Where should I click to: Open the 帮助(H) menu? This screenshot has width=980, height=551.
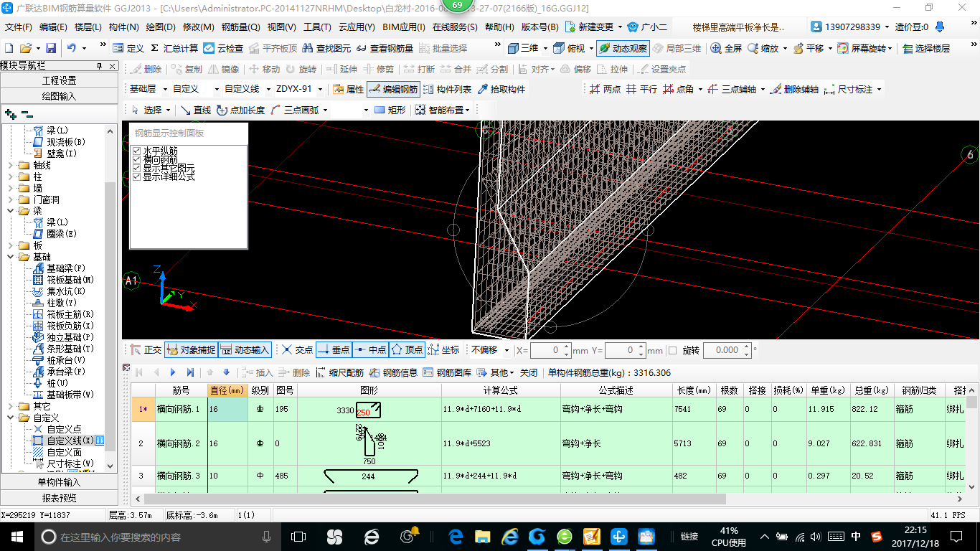click(x=499, y=27)
